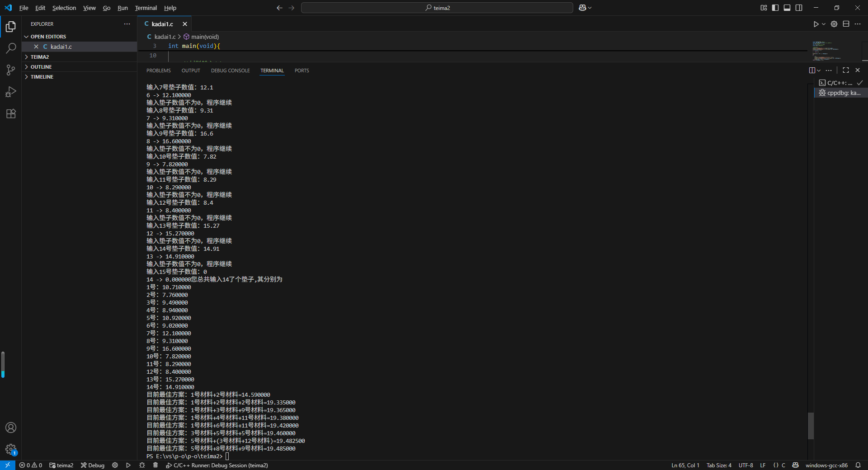Open the Run and Debug view
Screen dimensions: 868x470
click(11, 92)
